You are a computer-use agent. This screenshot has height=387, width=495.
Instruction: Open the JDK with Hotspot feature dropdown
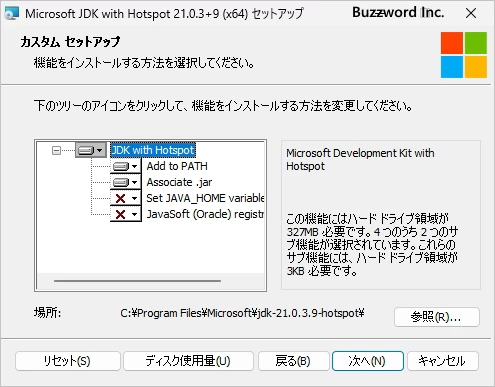click(x=91, y=150)
